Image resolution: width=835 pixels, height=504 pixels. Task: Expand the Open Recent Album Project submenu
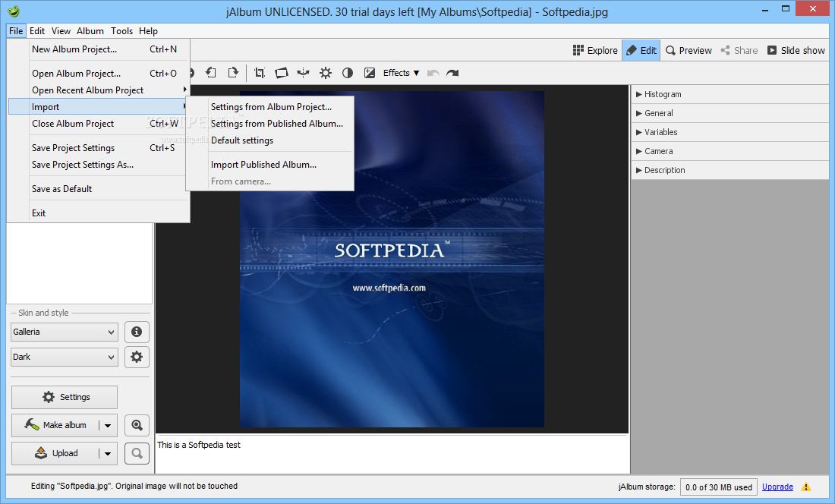[99, 90]
